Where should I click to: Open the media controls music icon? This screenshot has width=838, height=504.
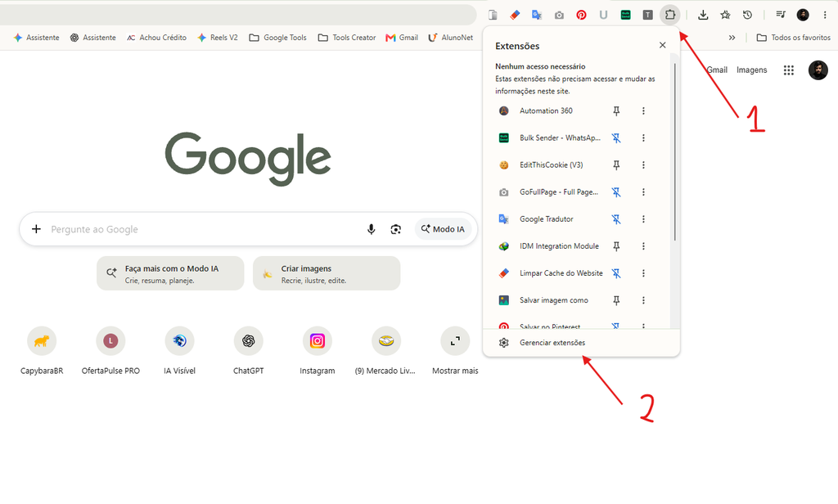pyautogui.click(x=780, y=15)
